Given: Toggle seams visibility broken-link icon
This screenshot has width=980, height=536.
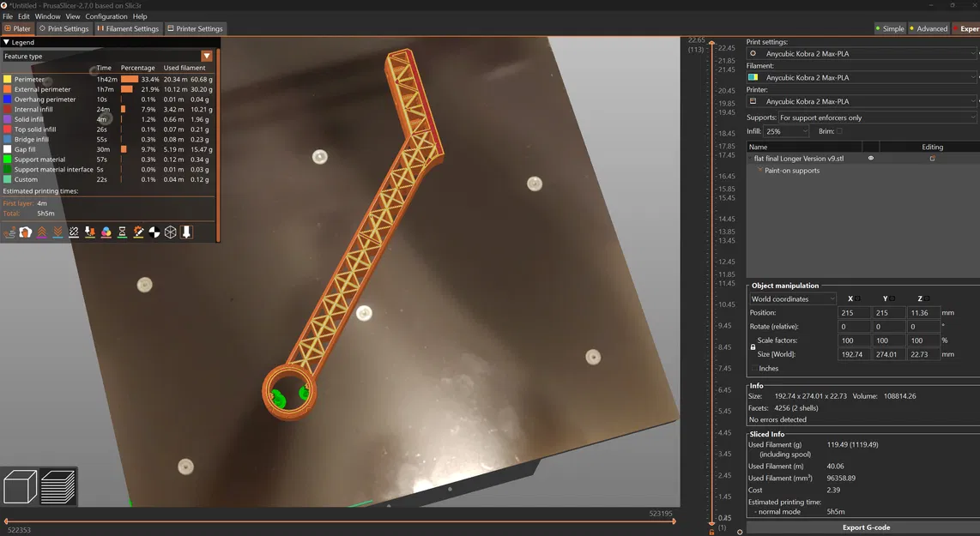Looking at the screenshot, I should (74, 232).
